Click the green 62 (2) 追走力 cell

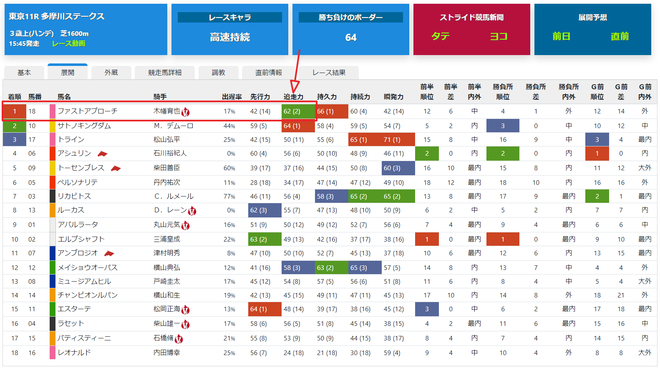point(298,112)
